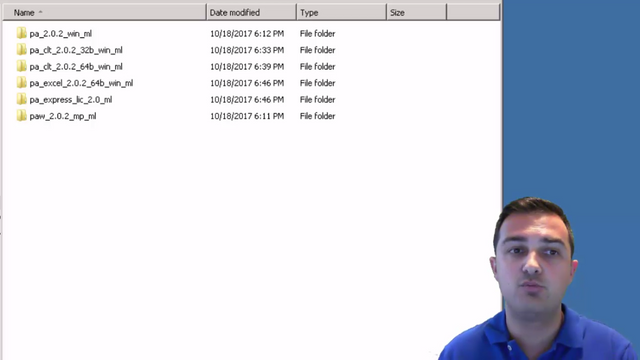Click the date for pa_express_lic_2.0_ml
Screen dimensions: 640x360
coord(247,100)
